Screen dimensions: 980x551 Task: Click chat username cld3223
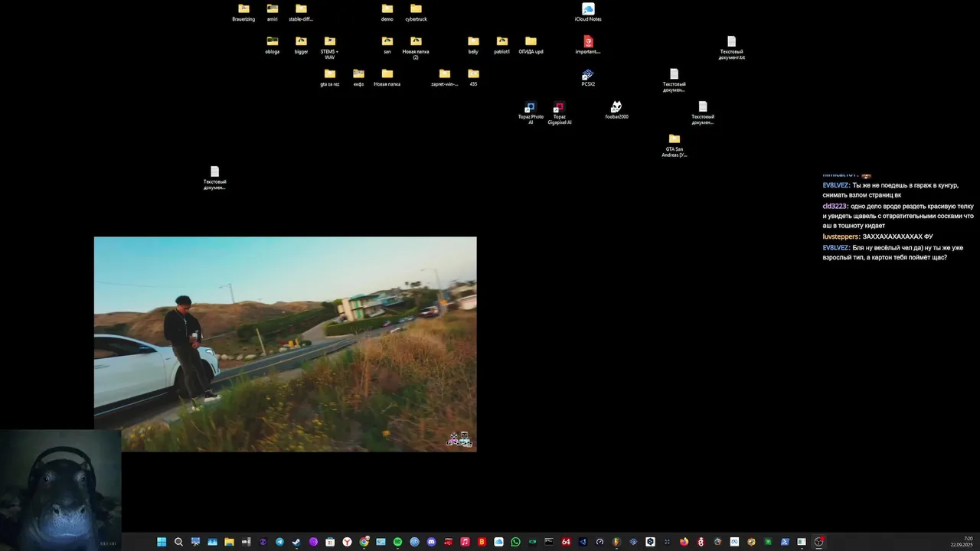tap(835, 207)
